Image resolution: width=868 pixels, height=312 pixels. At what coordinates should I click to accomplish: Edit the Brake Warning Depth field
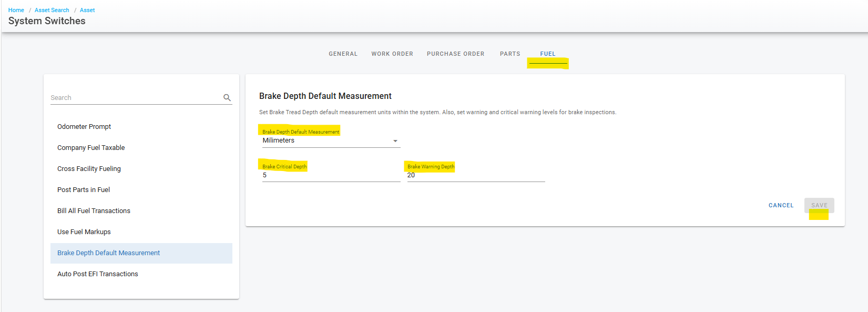click(x=475, y=176)
